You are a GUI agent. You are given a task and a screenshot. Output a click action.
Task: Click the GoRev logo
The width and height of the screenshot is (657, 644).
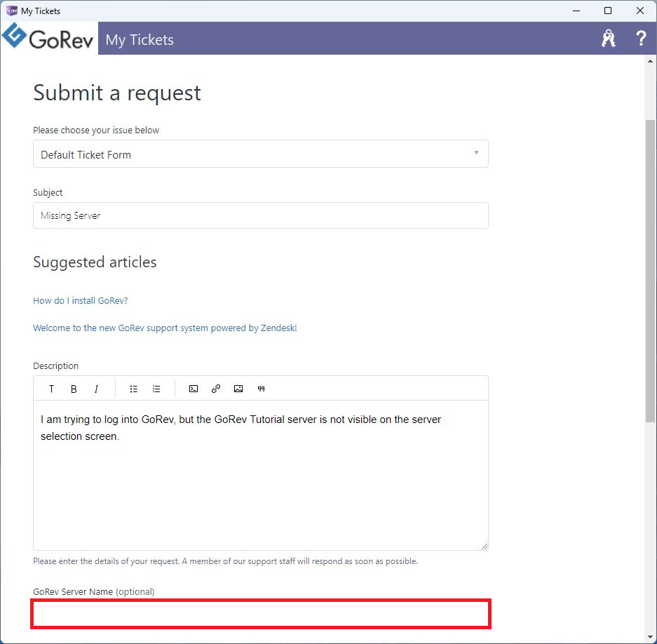click(48, 36)
